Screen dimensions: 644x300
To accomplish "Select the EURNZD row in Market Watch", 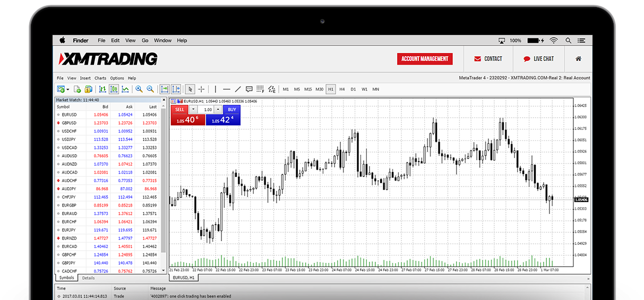I will pyautogui.click(x=108, y=239).
